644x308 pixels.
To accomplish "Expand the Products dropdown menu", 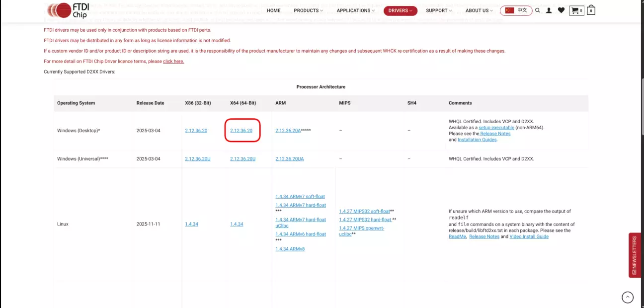I will 308,10.
